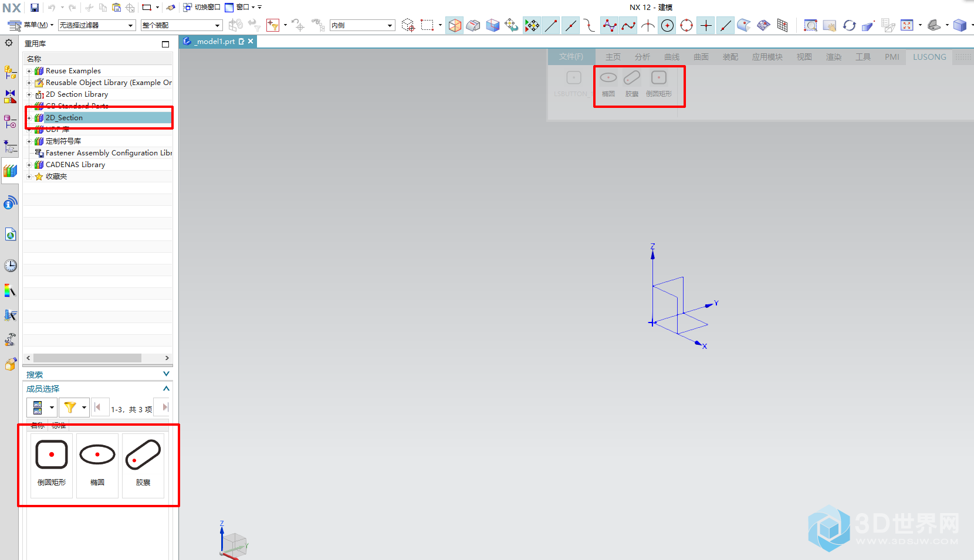This screenshot has height=560, width=974.
Task: Open the 内侧 dropdown
Action: point(362,25)
